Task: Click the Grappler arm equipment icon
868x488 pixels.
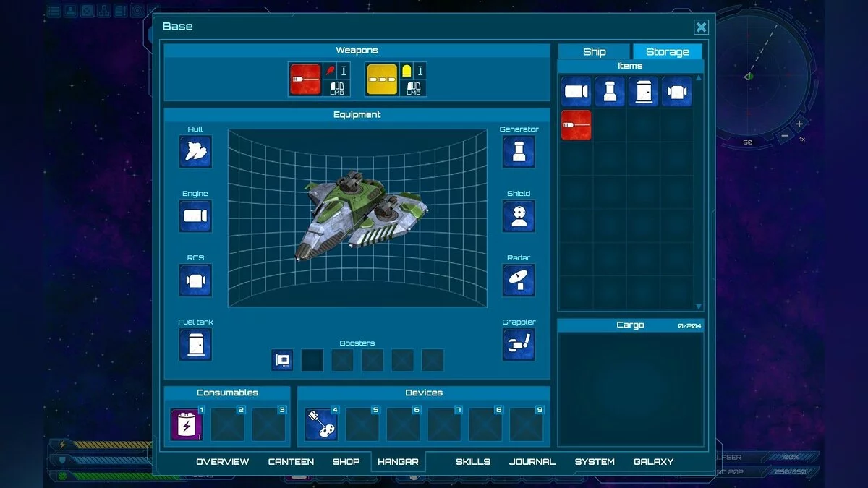Action: [x=519, y=344]
